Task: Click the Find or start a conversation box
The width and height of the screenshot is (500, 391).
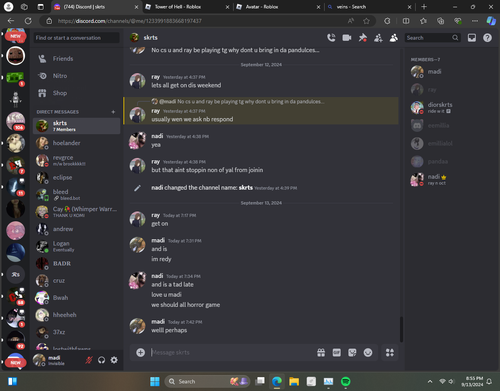Action: [76, 38]
